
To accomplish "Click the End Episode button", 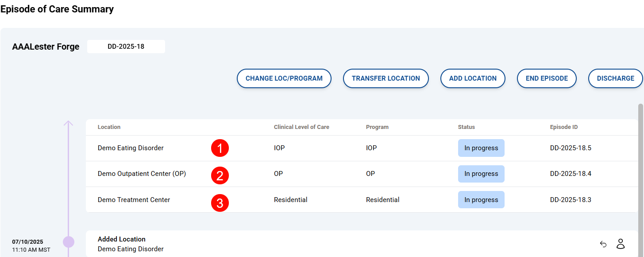I will [547, 78].
